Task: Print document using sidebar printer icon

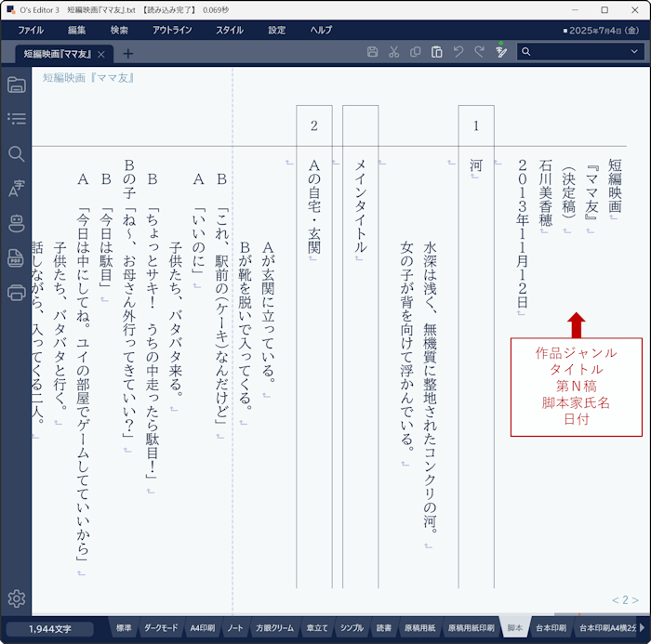Action: 16,293
